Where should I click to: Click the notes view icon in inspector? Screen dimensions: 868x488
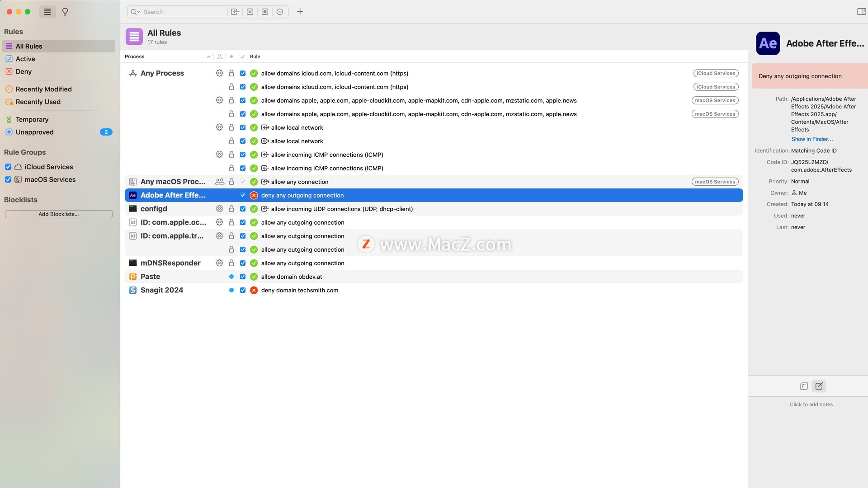[804, 386]
